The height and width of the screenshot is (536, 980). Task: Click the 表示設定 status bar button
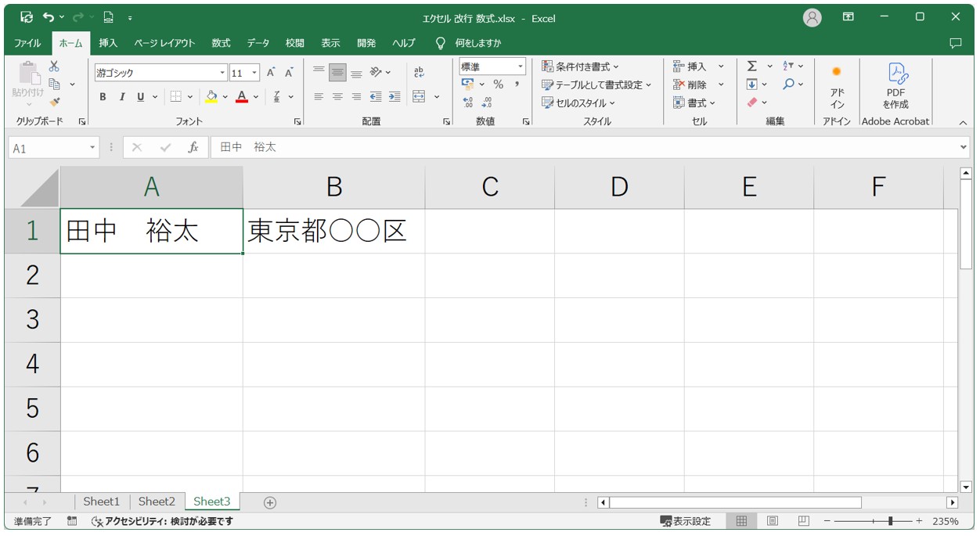click(686, 521)
